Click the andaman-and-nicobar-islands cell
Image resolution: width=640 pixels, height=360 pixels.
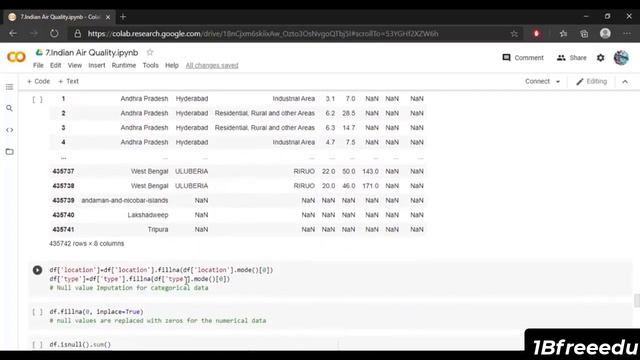coord(124,200)
